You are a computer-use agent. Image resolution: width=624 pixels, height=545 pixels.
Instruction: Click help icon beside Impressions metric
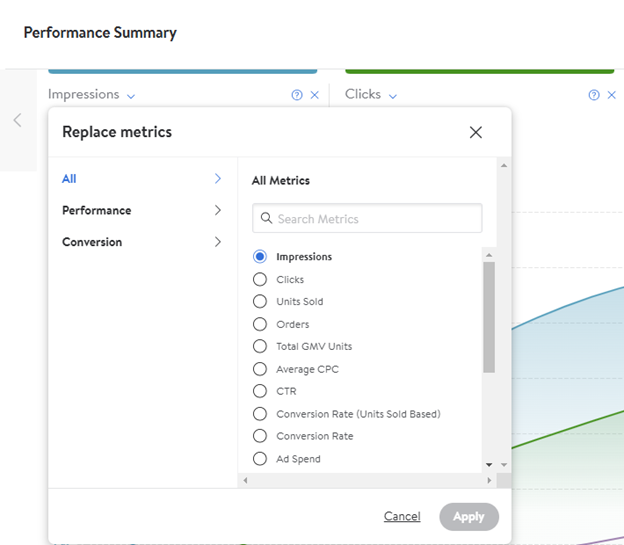point(297,95)
